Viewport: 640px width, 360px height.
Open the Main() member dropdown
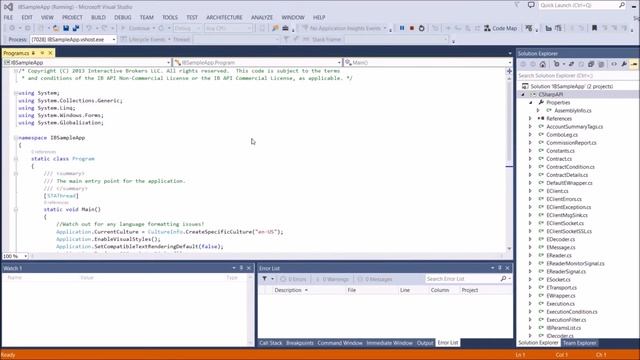click(x=509, y=62)
